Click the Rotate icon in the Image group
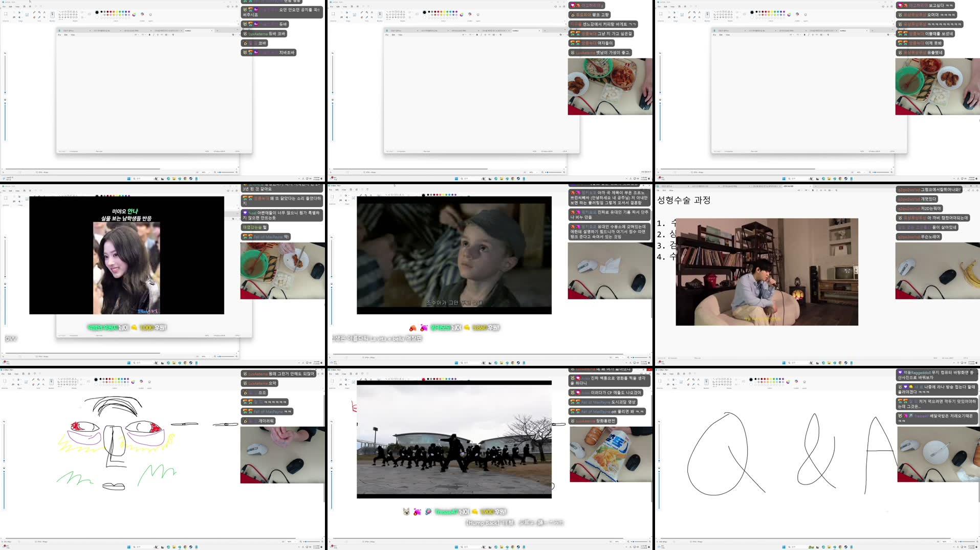The height and width of the screenshot is (550, 980). click(19, 12)
